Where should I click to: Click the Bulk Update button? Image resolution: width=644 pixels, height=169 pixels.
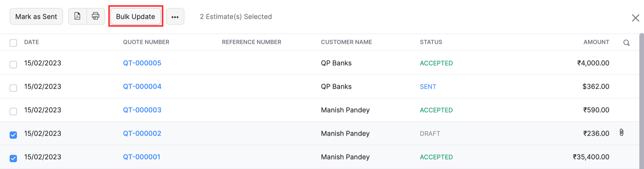[x=135, y=16]
